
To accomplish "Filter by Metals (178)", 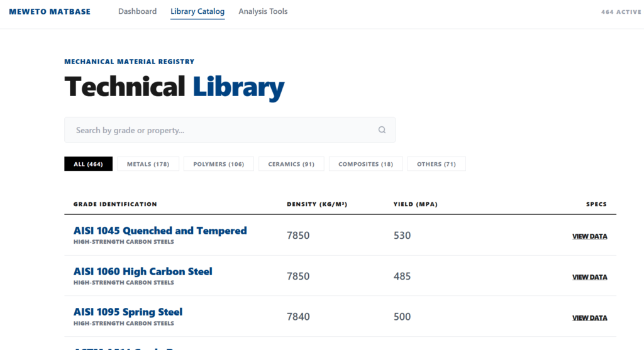I will 148,164.
